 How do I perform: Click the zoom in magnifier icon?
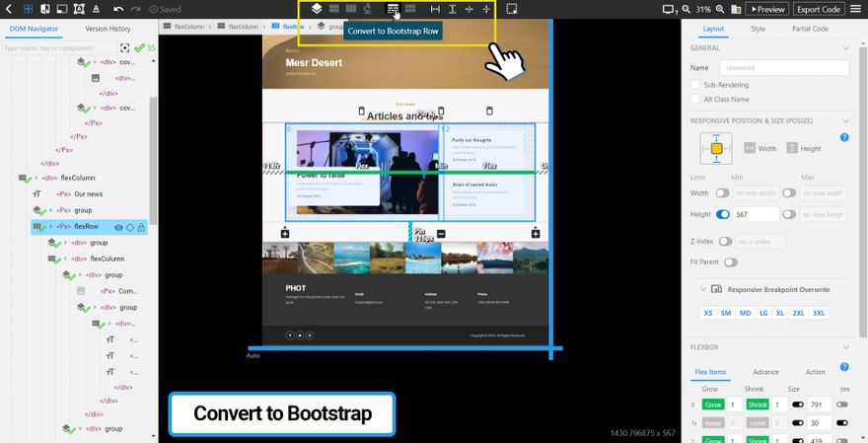(722, 9)
